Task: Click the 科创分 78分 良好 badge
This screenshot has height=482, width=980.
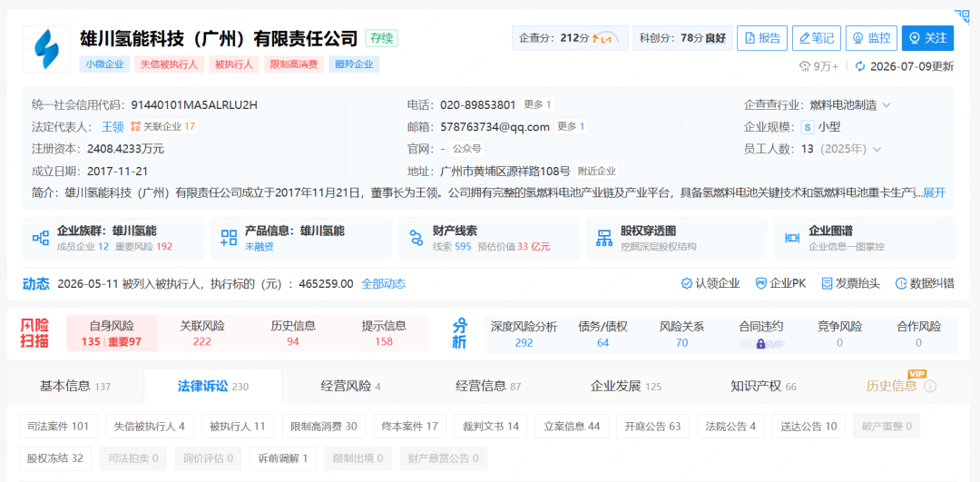Action: coord(681,38)
